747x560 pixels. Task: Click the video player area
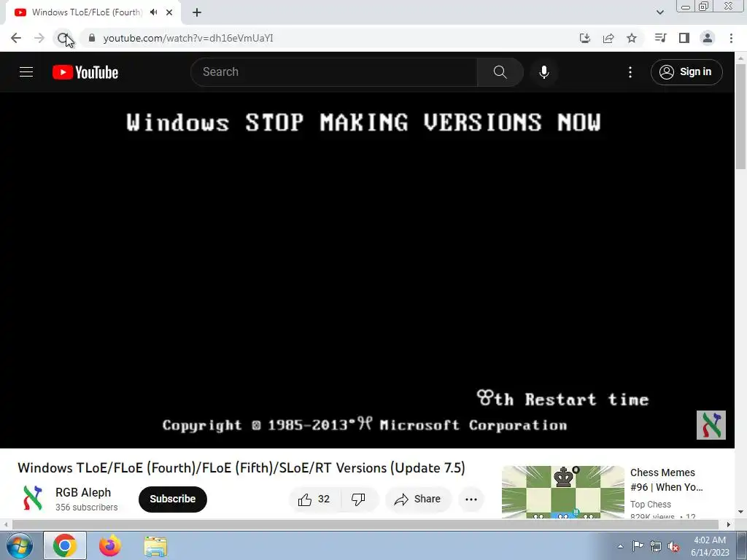pos(367,270)
